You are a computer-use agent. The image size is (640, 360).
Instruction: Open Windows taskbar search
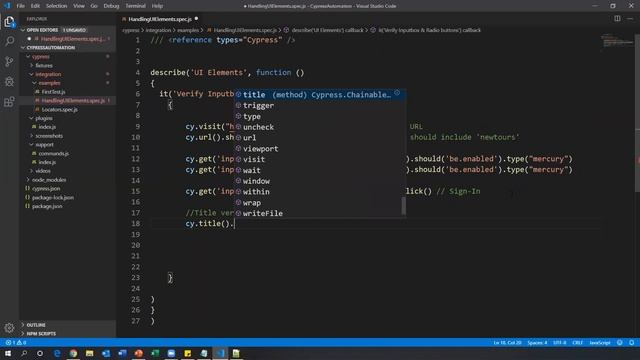pos(24,353)
